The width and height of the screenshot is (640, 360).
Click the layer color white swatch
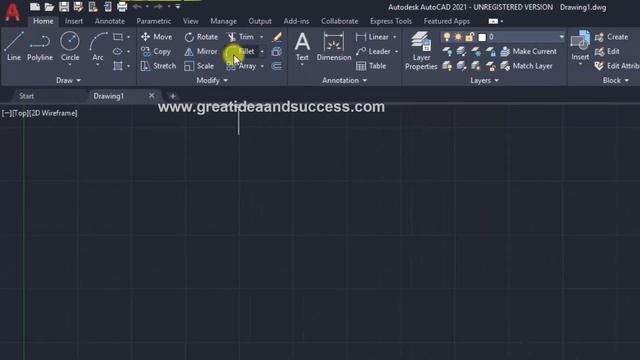click(x=482, y=37)
